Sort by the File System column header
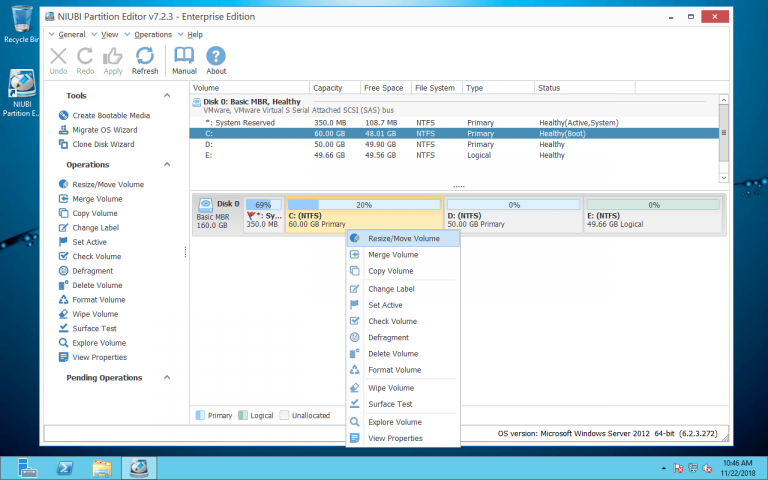Image resolution: width=768 pixels, height=480 pixels. [437, 88]
